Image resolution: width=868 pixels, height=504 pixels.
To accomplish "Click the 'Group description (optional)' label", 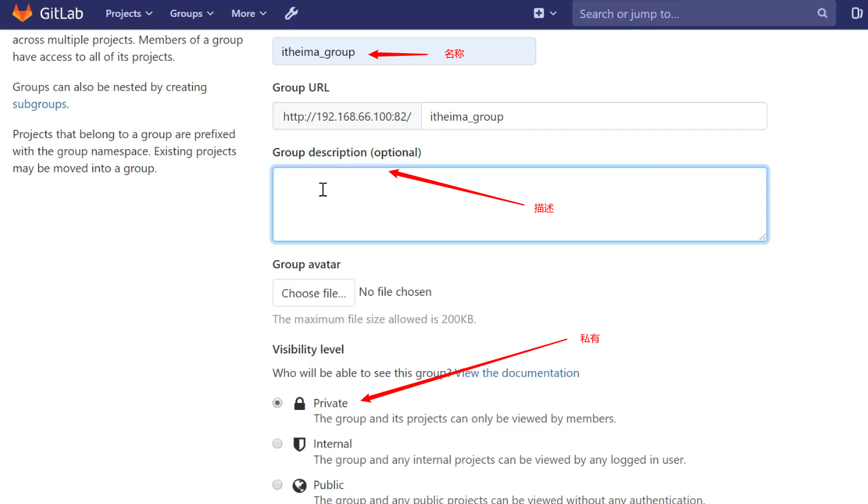I will point(347,152).
